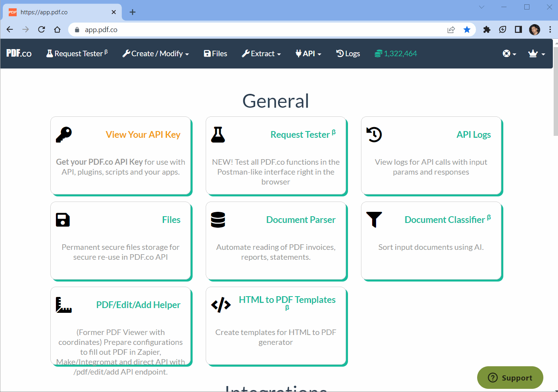Go back using the browser back arrow
Screen dimensions: 558x392
point(10,30)
